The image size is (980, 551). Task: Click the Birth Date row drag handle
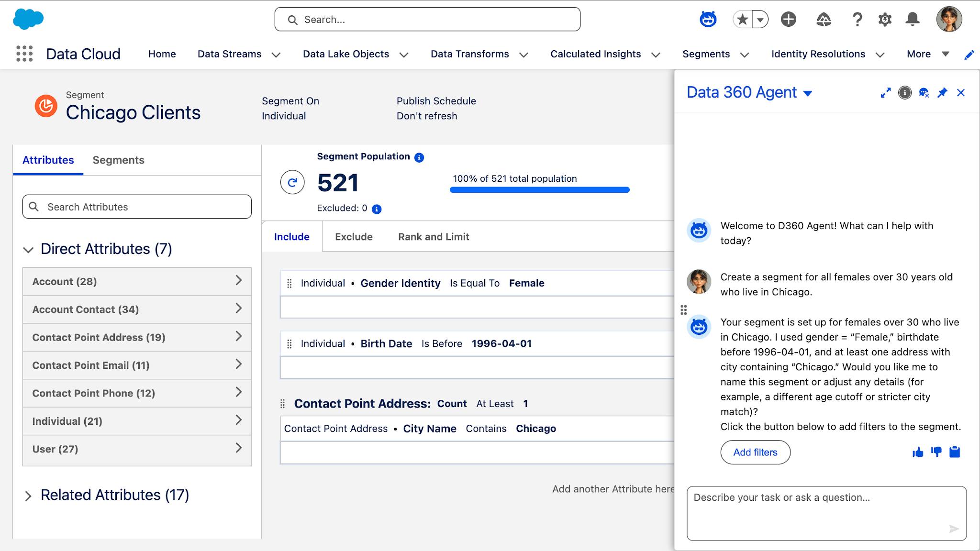pyautogui.click(x=289, y=344)
